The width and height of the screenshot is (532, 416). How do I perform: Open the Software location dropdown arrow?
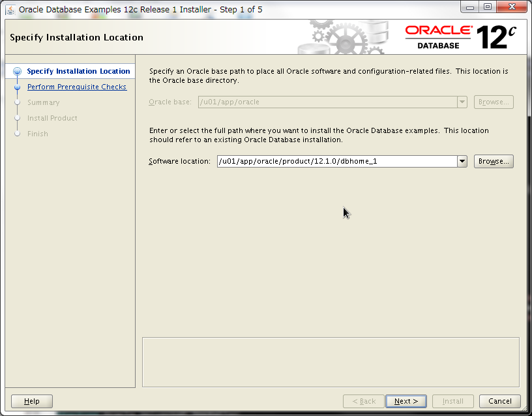click(x=462, y=162)
